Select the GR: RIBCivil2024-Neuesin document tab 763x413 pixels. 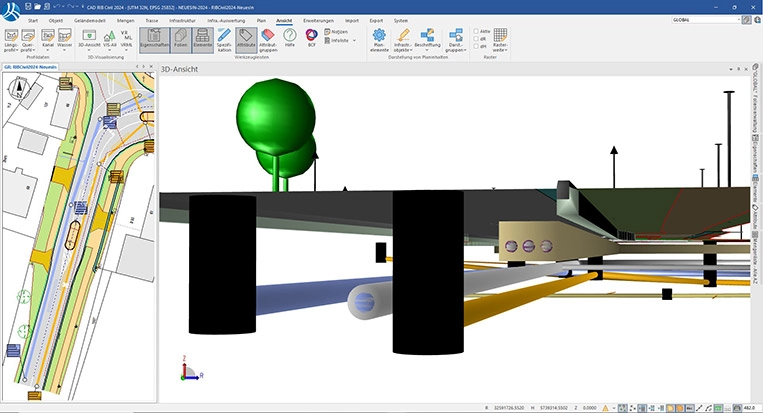tap(31, 67)
